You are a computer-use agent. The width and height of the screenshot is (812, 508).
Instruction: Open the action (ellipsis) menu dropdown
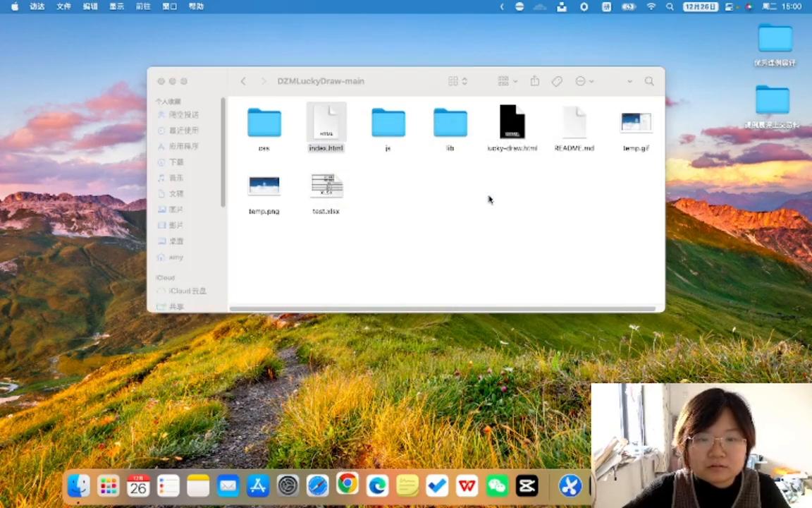point(584,81)
